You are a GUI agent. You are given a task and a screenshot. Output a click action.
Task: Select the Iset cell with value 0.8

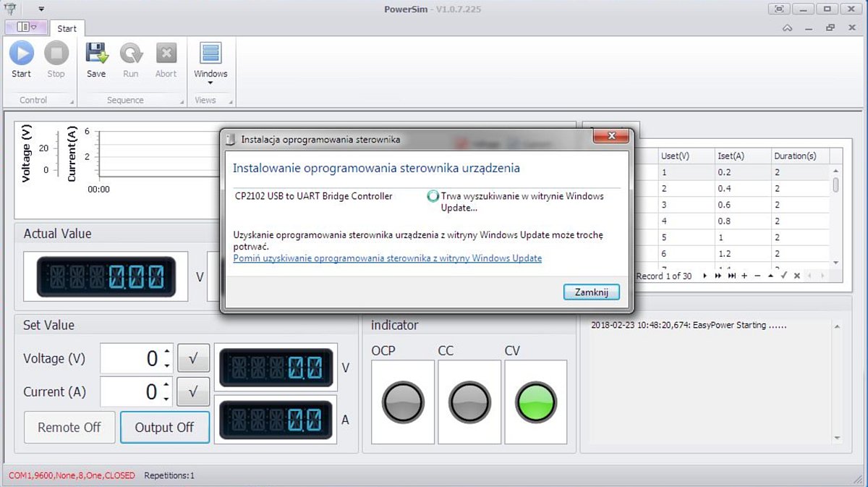[742, 221]
